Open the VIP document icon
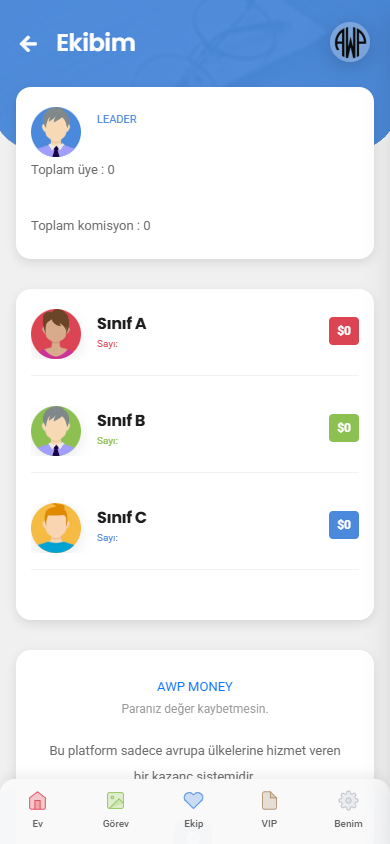 [270, 801]
